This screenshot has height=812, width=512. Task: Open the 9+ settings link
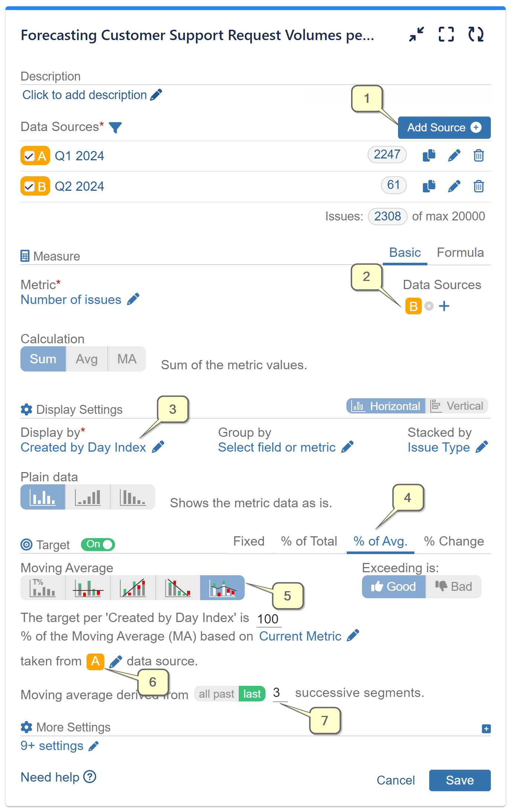(x=52, y=746)
